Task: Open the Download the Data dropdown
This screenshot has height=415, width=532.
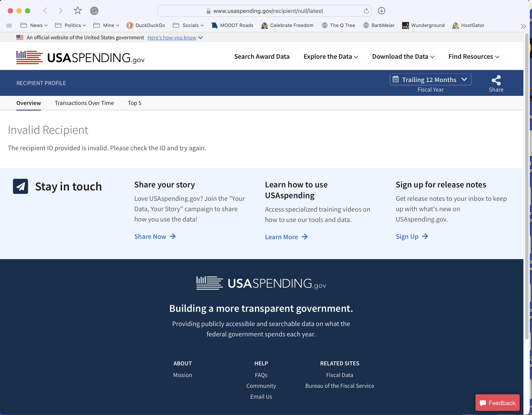Action: (x=403, y=57)
